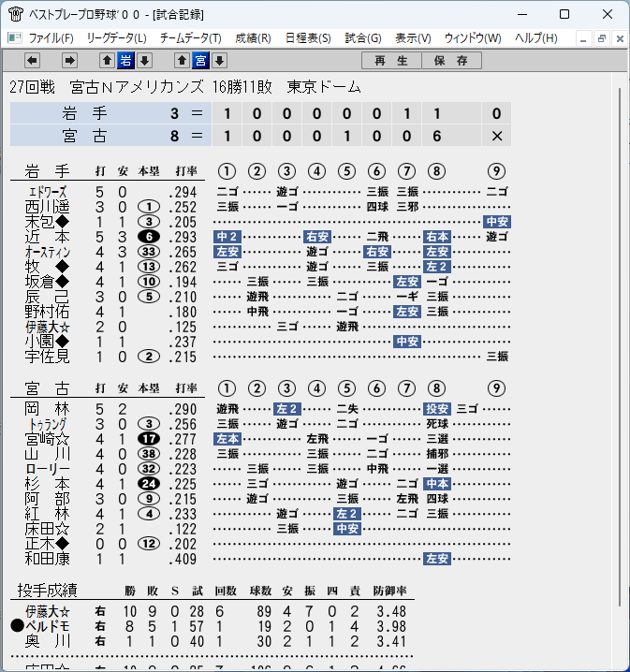This screenshot has height=672, width=630.
Task: Click 杉本's 中本 home run in inning 8
Action: [x=437, y=484]
